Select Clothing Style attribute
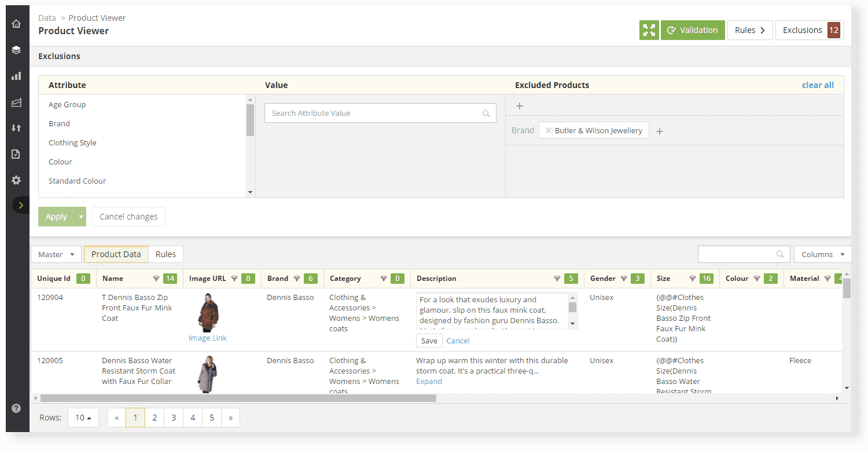 (x=72, y=143)
